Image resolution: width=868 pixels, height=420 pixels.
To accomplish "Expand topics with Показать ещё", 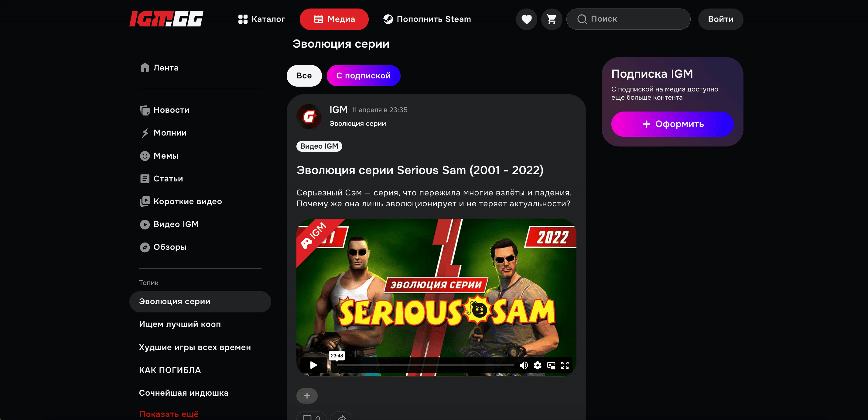I will click(169, 414).
